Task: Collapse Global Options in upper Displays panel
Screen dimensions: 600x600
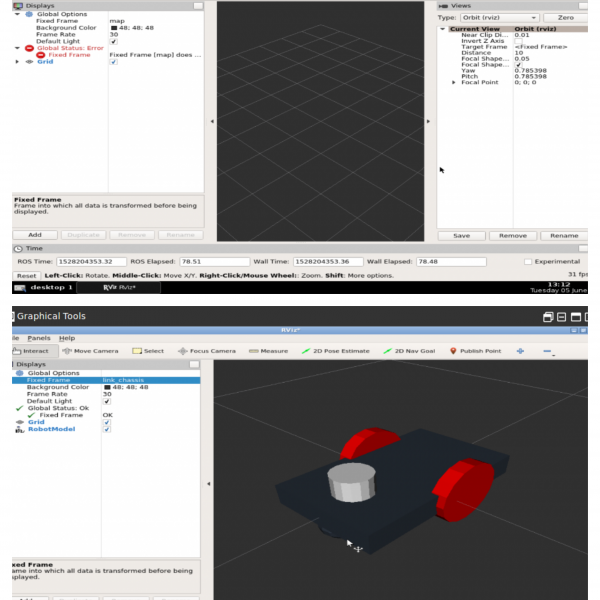Action: coord(17,14)
